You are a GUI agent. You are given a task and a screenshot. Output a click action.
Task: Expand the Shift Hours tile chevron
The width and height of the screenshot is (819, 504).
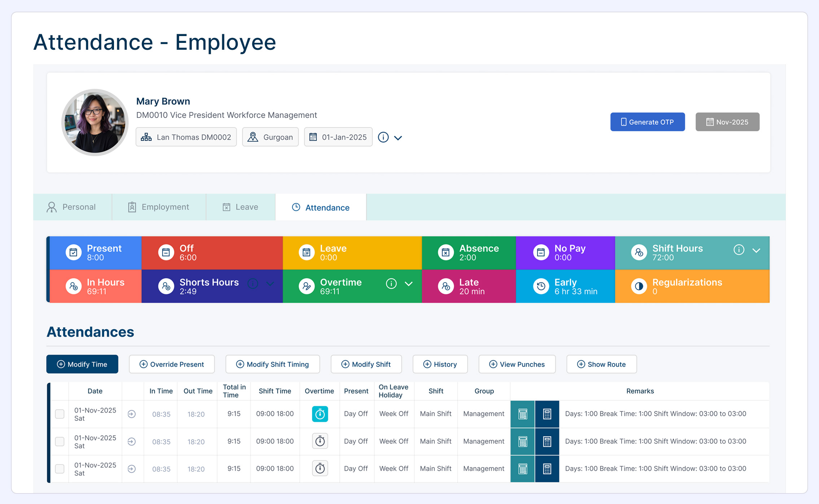click(x=756, y=250)
